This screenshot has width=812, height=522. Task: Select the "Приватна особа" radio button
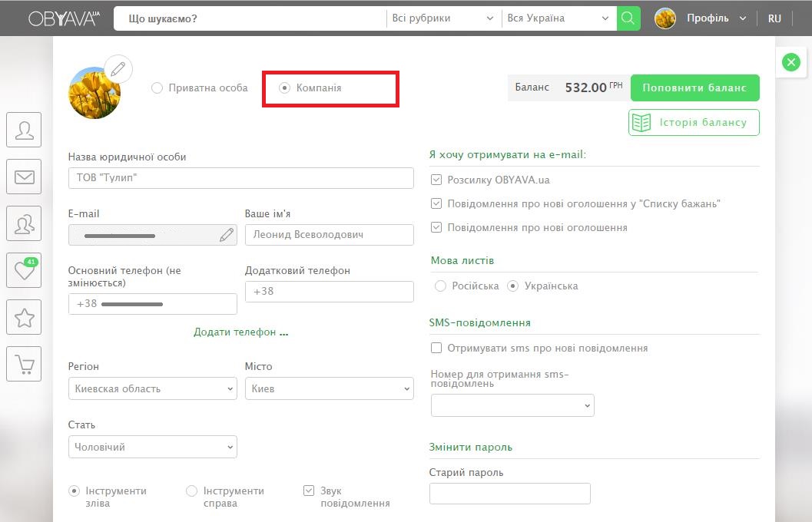[x=157, y=88]
